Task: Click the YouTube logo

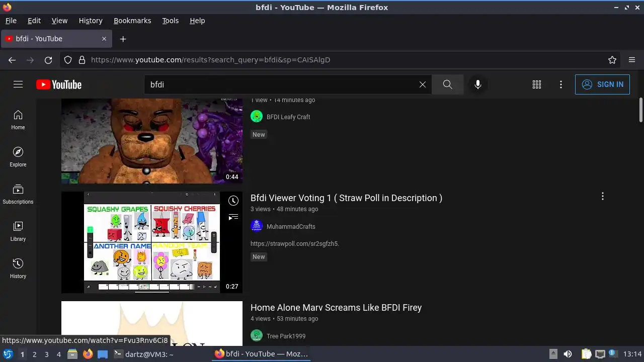Action: [59, 84]
